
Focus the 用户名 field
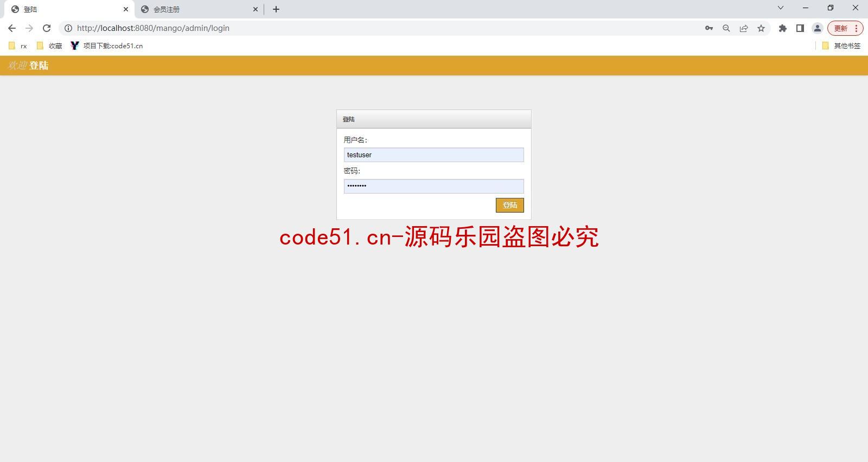[x=433, y=155]
